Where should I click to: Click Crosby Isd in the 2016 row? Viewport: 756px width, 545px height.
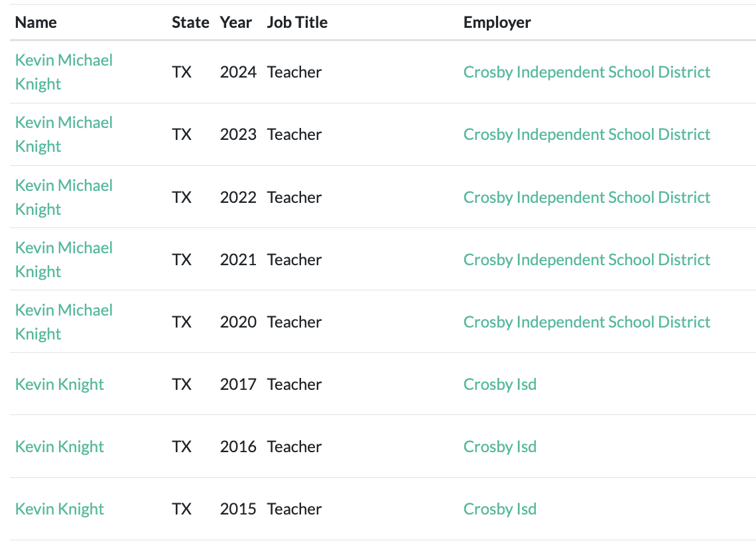500,447
